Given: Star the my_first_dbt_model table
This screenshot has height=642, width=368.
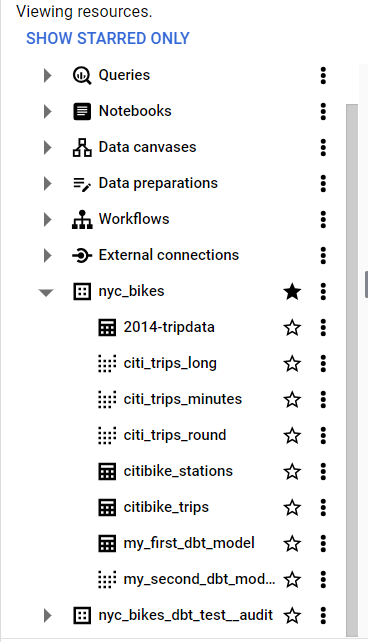Looking at the screenshot, I should click(292, 544).
